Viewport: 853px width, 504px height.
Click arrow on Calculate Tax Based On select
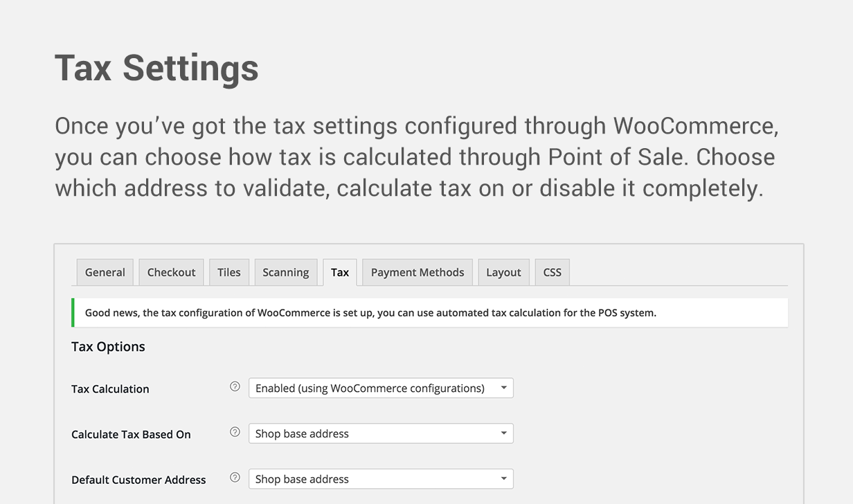click(x=504, y=434)
